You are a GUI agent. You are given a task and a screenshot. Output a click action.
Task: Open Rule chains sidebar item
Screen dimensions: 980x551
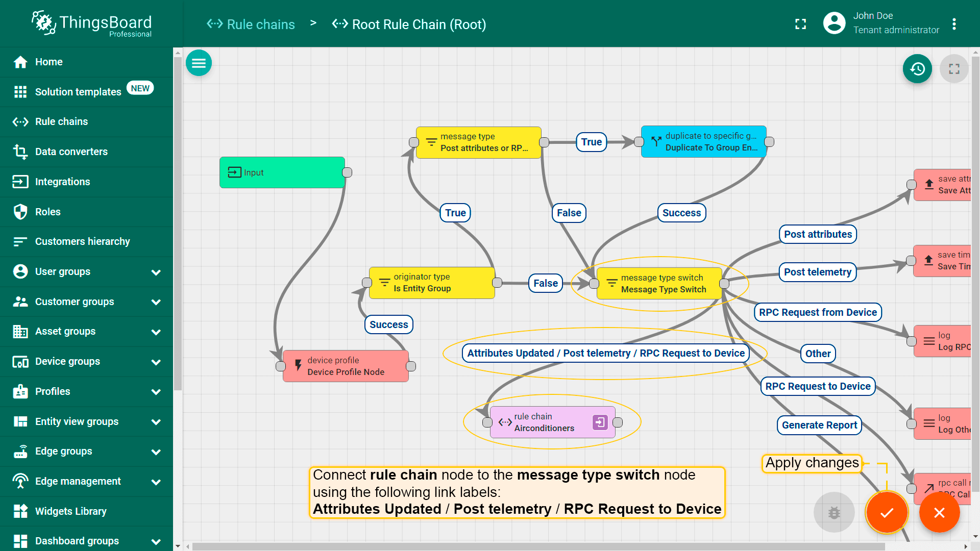(87, 121)
